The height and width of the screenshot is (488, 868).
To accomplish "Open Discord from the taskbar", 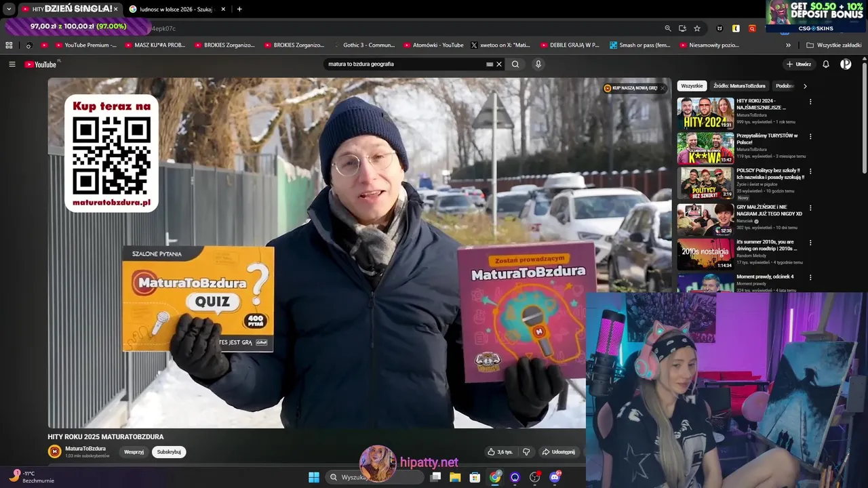I will 555,477.
